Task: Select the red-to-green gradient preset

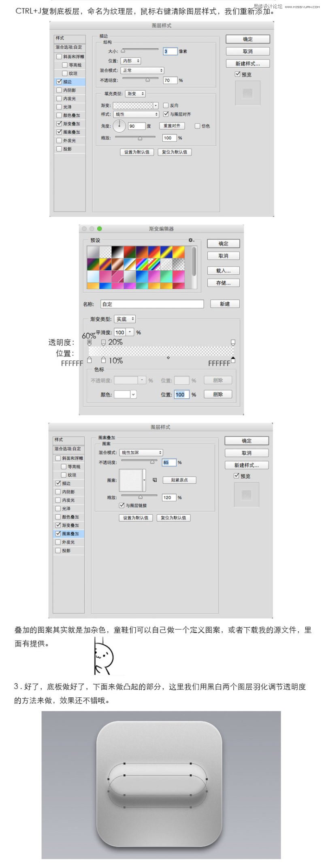Action: (x=130, y=252)
